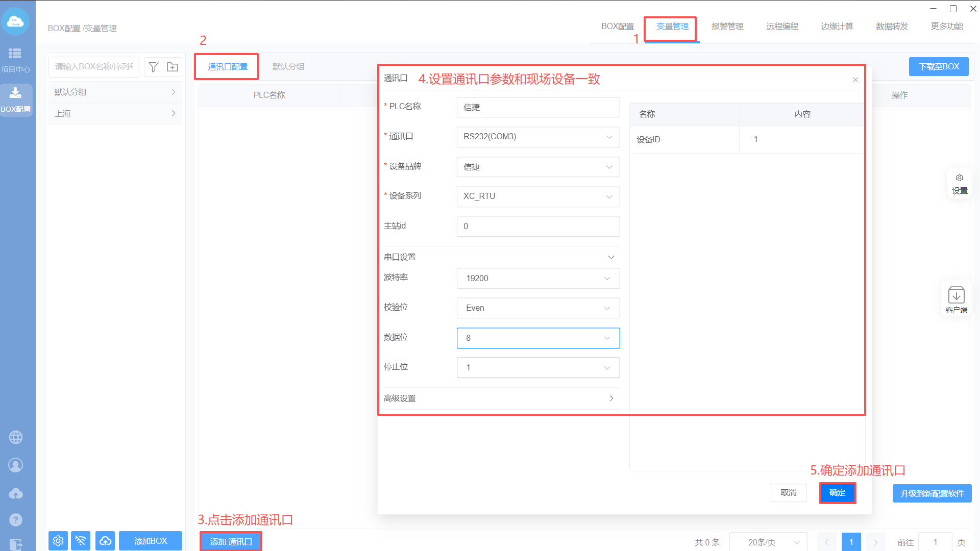Click the globe language icon in sidebar
The width and height of the screenshot is (980, 551).
(x=16, y=437)
